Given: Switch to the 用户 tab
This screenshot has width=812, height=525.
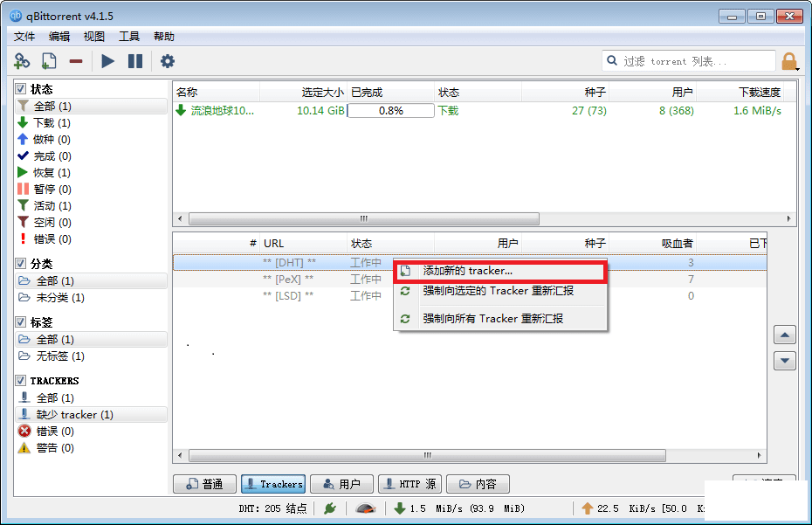Looking at the screenshot, I should click(341, 484).
